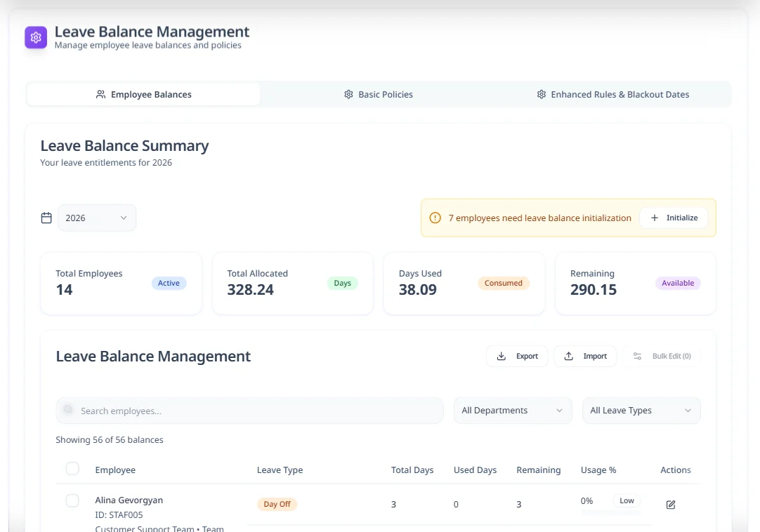Switch to the Employee Balances tab
Image resolution: width=760 pixels, height=532 pixels.
(x=143, y=95)
